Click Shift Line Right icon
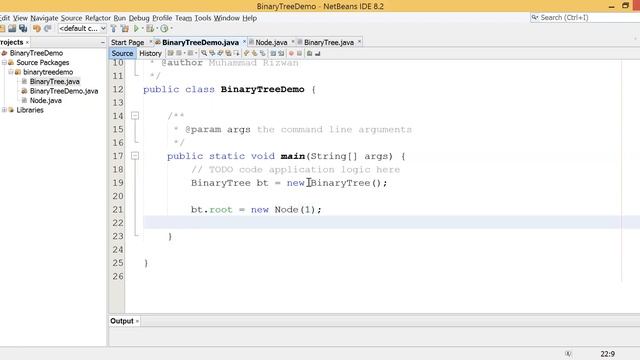640x360 pixels. (x=281, y=53)
